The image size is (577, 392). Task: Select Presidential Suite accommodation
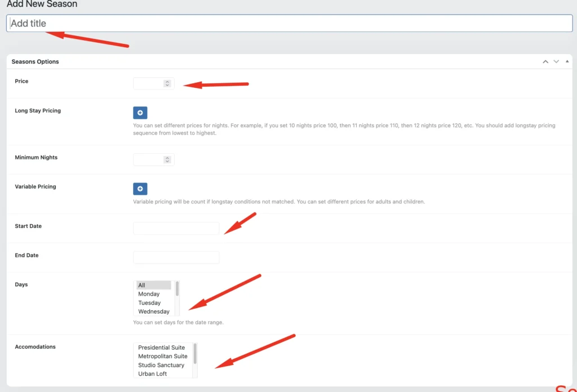(x=163, y=348)
